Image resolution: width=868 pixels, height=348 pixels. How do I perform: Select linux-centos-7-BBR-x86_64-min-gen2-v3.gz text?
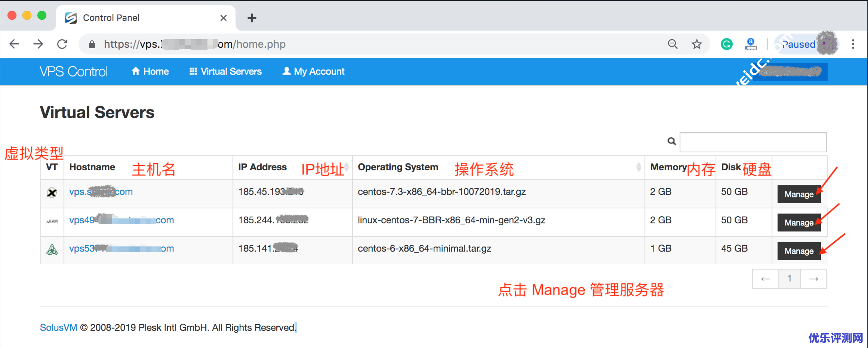click(x=452, y=220)
